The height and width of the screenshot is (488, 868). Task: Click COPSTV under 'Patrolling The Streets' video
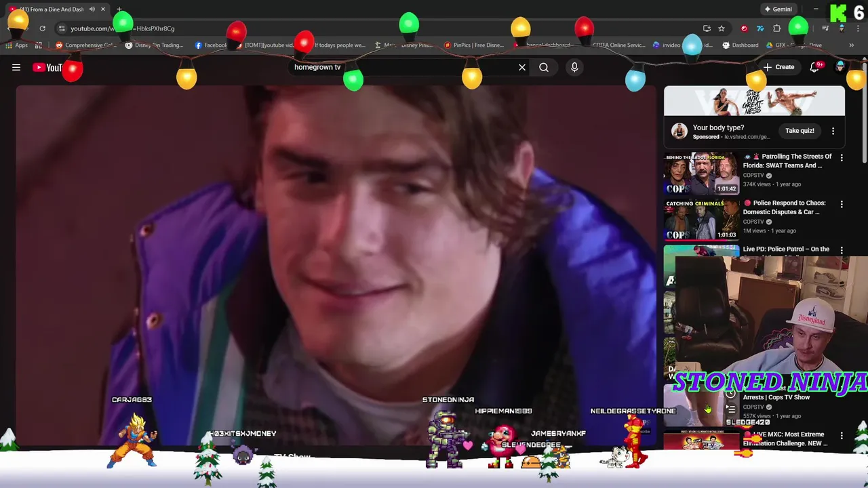pyautogui.click(x=753, y=176)
